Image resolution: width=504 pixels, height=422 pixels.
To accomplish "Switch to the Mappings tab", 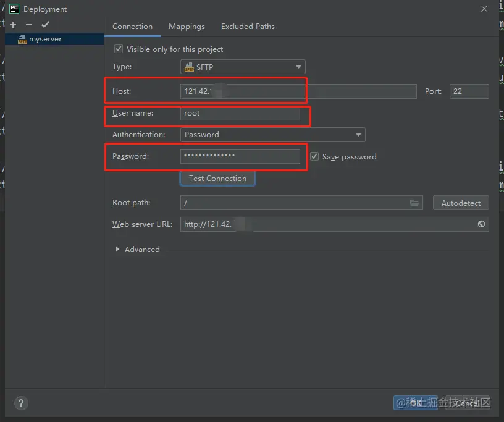I will click(x=187, y=27).
